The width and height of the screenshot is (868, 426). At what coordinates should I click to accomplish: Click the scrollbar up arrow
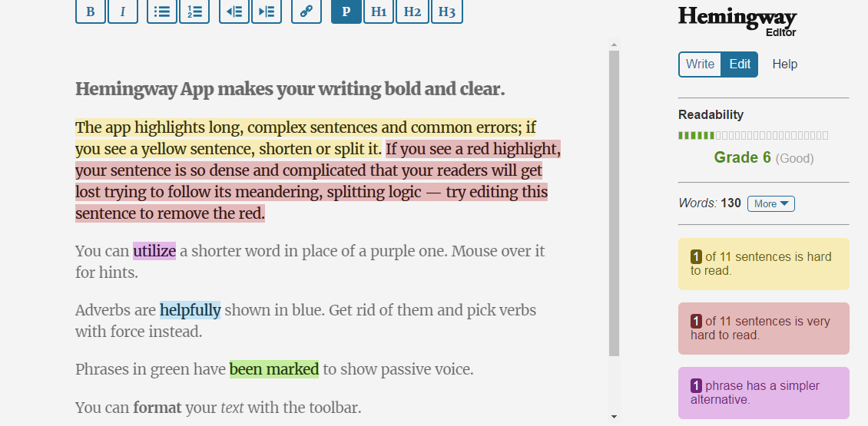(614, 45)
